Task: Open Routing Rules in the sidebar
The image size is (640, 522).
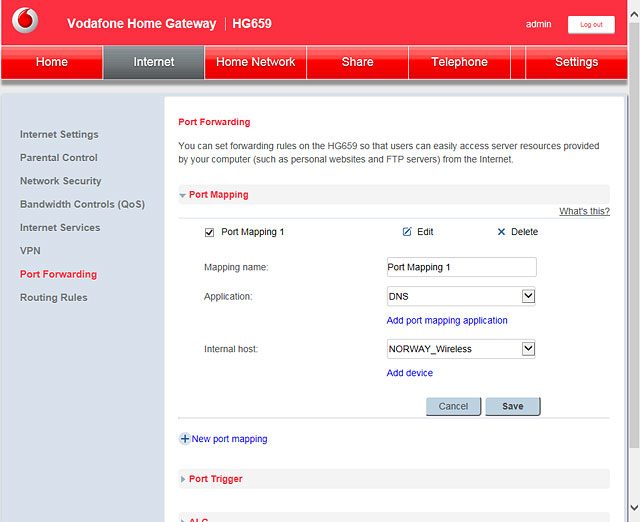Action: [x=53, y=298]
